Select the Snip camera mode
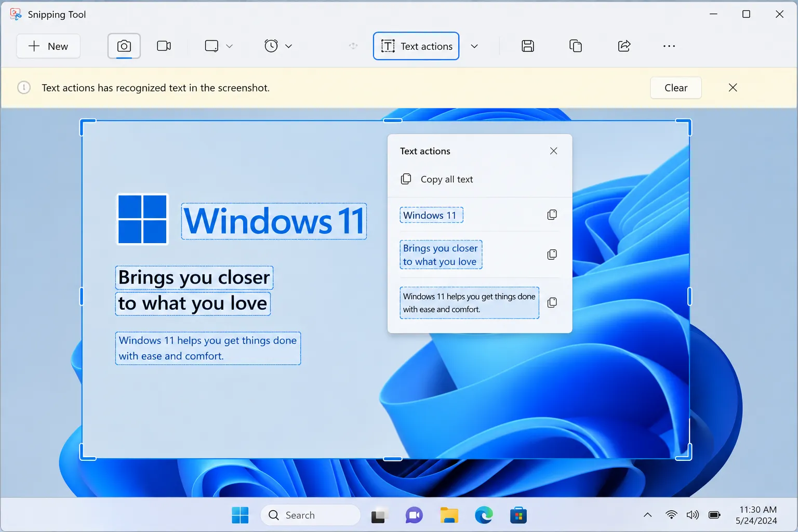 click(x=124, y=46)
